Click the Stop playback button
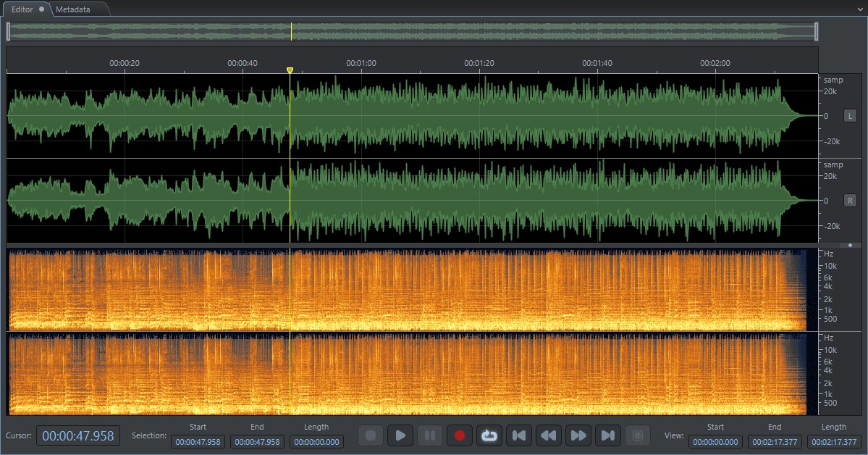Viewport: 868px width, 455px height. [x=371, y=435]
